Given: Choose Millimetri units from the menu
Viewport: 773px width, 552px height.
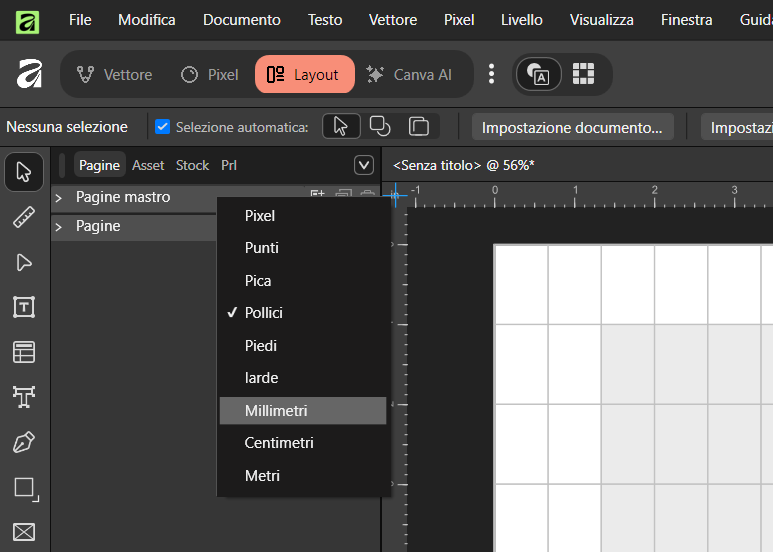Looking at the screenshot, I should pyautogui.click(x=303, y=411).
